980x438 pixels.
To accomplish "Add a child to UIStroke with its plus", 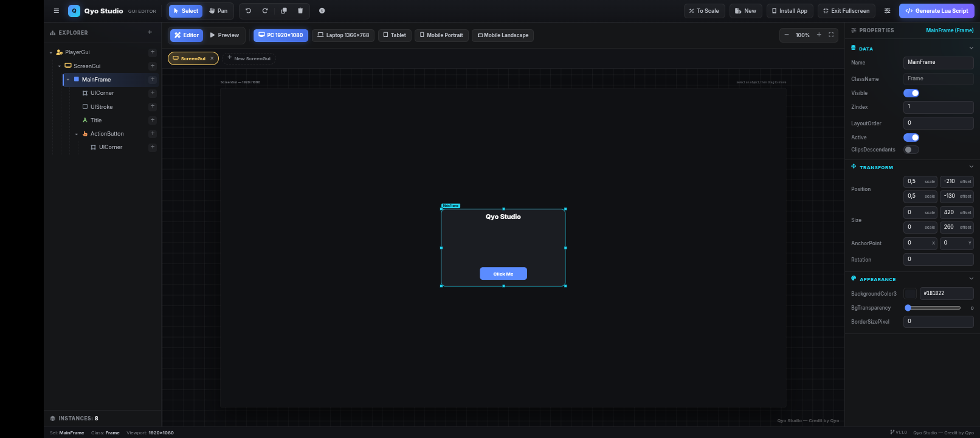I will coord(153,106).
